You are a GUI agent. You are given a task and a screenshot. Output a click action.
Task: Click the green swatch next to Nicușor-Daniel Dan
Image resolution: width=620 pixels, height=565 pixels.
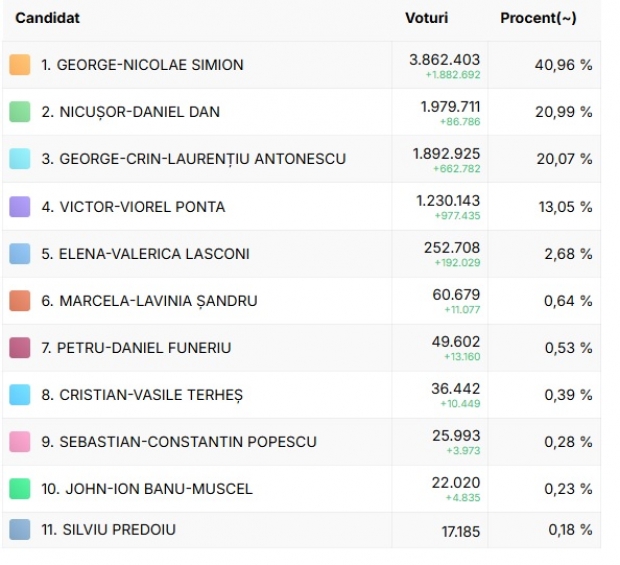pyautogui.click(x=20, y=112)
